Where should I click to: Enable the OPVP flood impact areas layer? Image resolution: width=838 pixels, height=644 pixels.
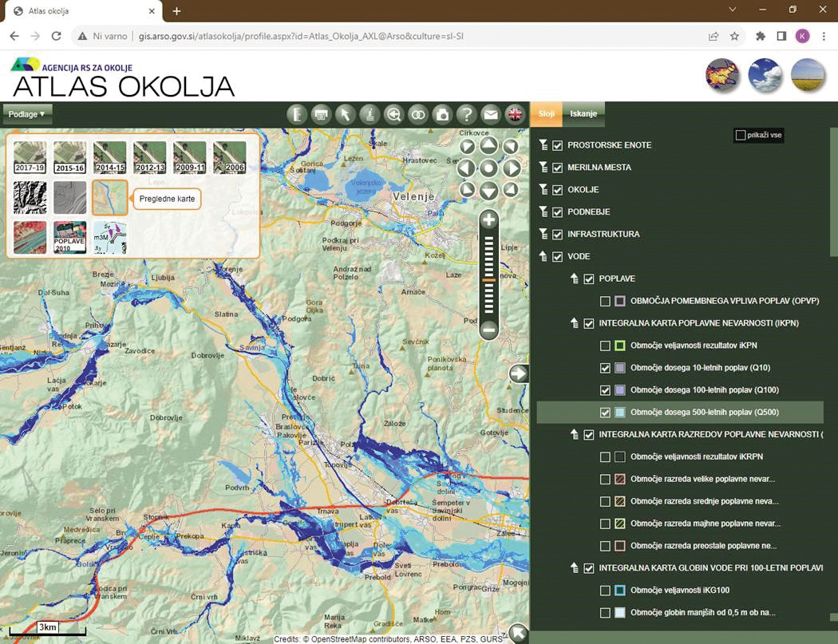click(605, 301)
